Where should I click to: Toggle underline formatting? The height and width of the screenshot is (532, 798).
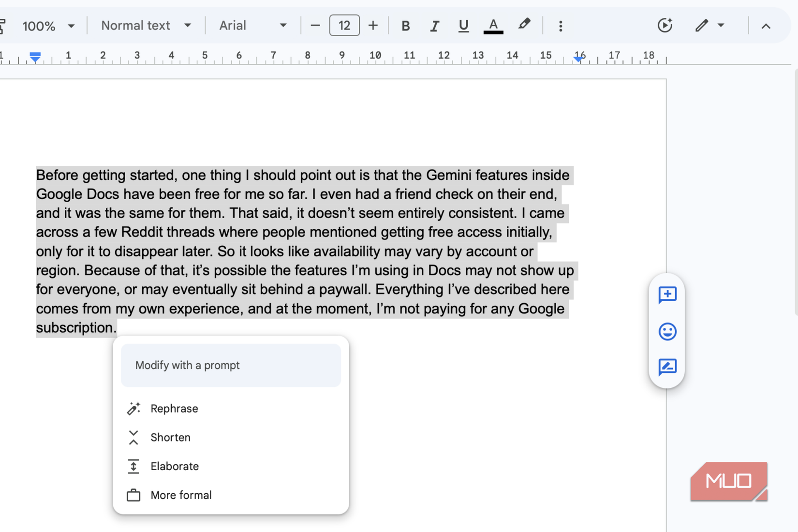pyautogui.click(x=463, y=26)
